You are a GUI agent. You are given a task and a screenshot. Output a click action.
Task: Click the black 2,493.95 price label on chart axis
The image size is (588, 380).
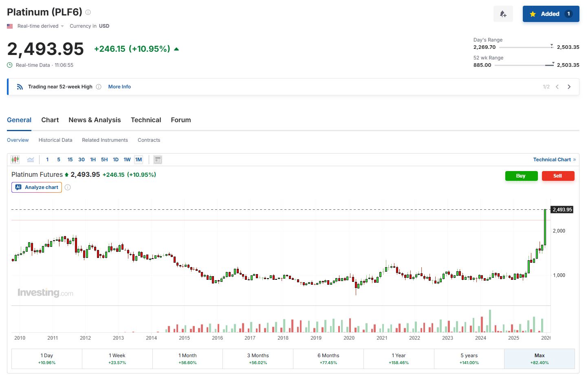coord(562,210)
